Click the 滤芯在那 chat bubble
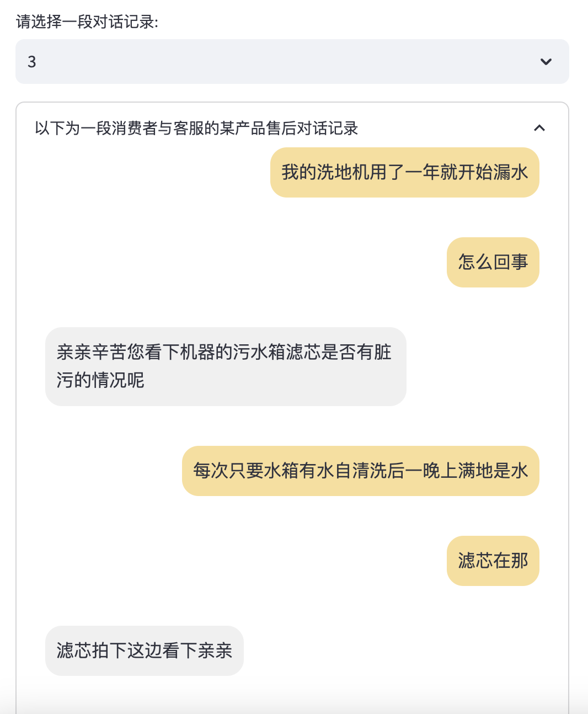Image resolution: width=588 pixels, height=714 pixels. [493, 561]
